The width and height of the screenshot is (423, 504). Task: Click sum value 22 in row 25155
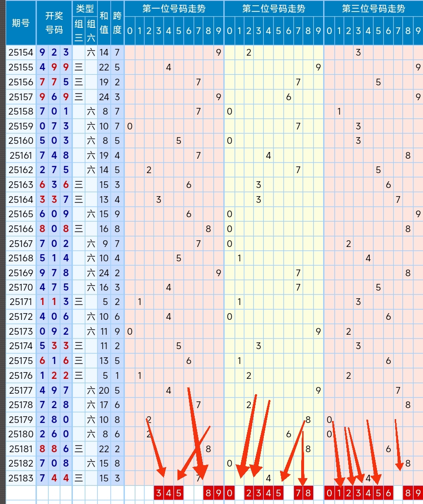click(x=104, y=67)
